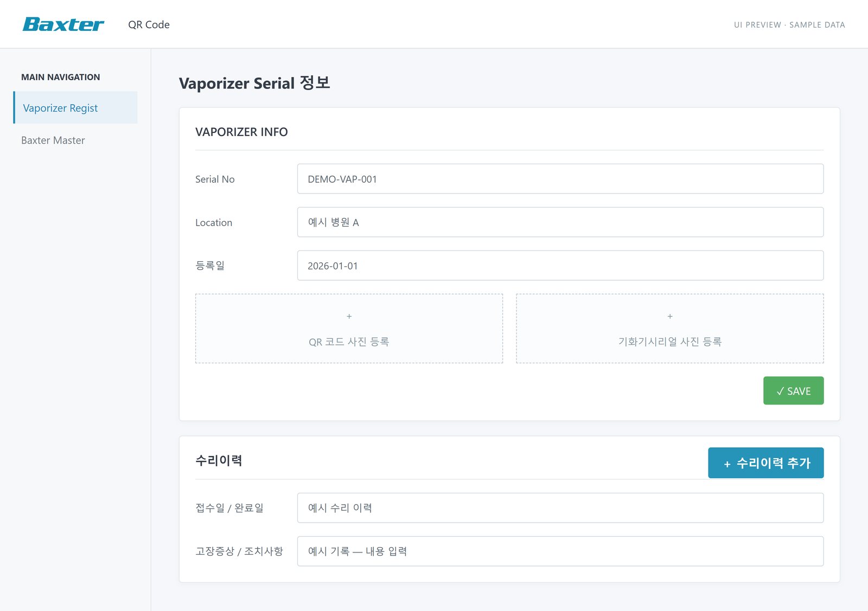Click the Vaporizer Serial 정보 heading
The image size is (868, 611).
coord(254,83)
